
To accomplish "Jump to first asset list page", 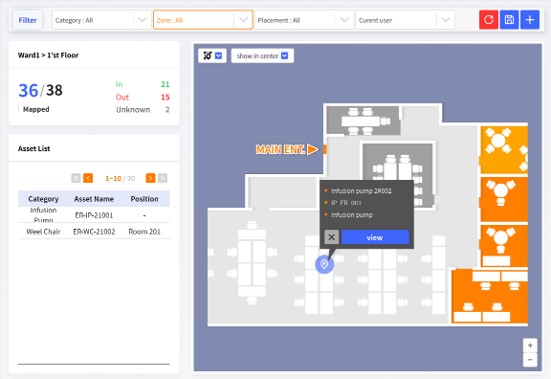I will click(76, 178).
